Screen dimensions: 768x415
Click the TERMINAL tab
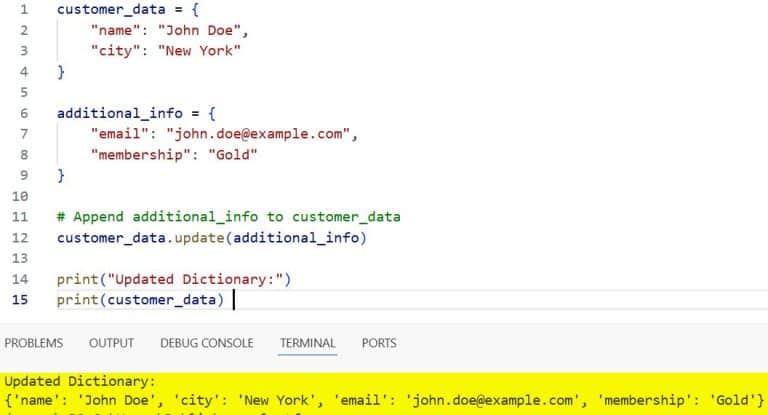(x=308, y=343)
